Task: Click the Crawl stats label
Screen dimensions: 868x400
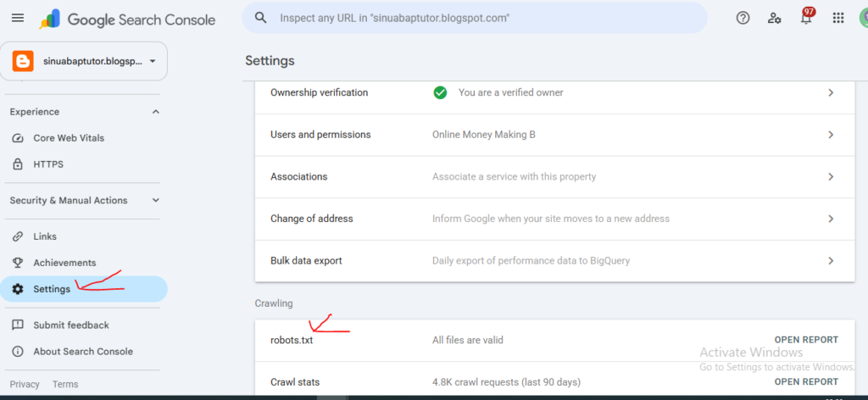Action: (x=295, y=382)
